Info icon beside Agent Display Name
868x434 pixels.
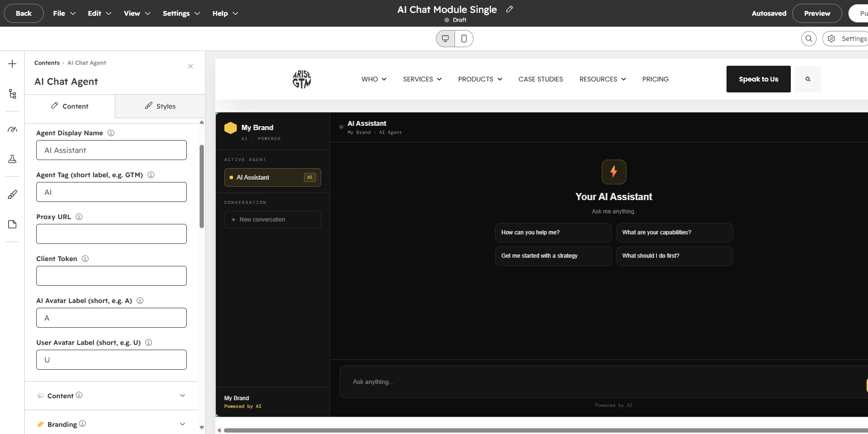[x=111, y=133]
